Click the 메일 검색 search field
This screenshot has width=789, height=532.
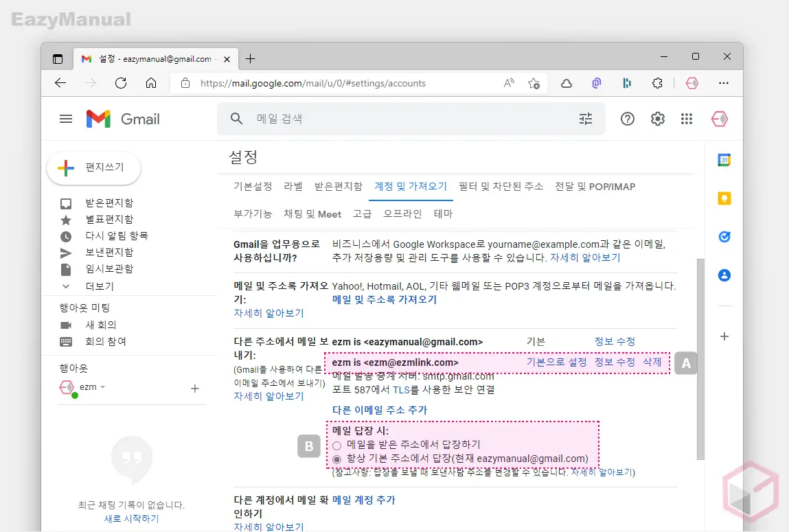[413, 119]
